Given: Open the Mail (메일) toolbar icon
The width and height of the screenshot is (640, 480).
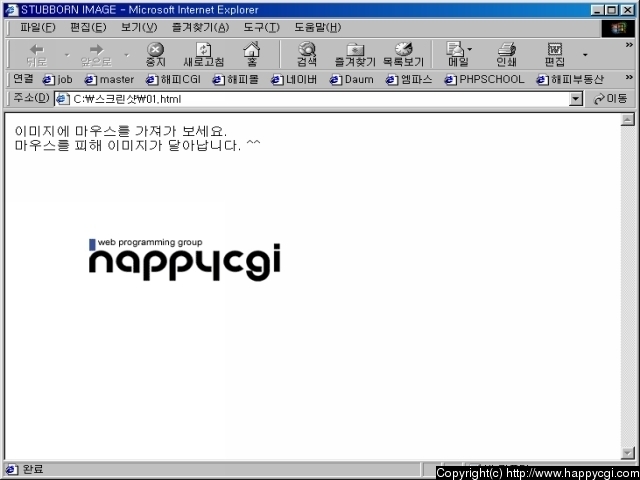Looking at the screenshot, I should coord(456,54).
